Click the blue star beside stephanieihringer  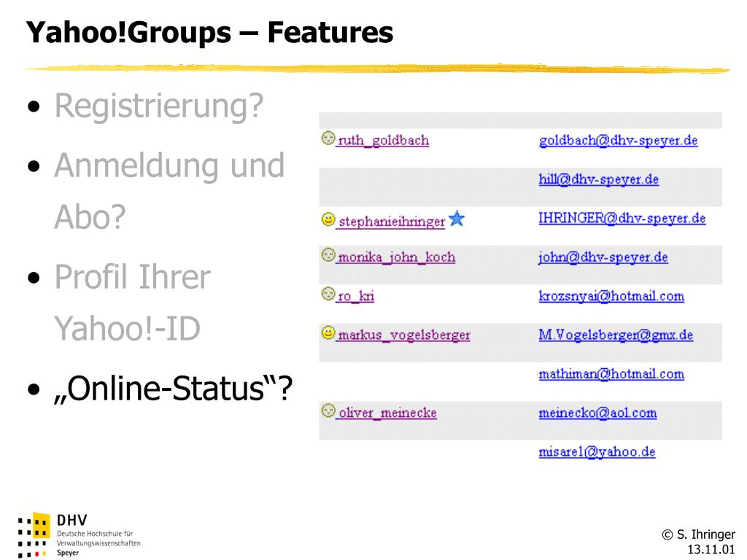click(x=457, y=219)
